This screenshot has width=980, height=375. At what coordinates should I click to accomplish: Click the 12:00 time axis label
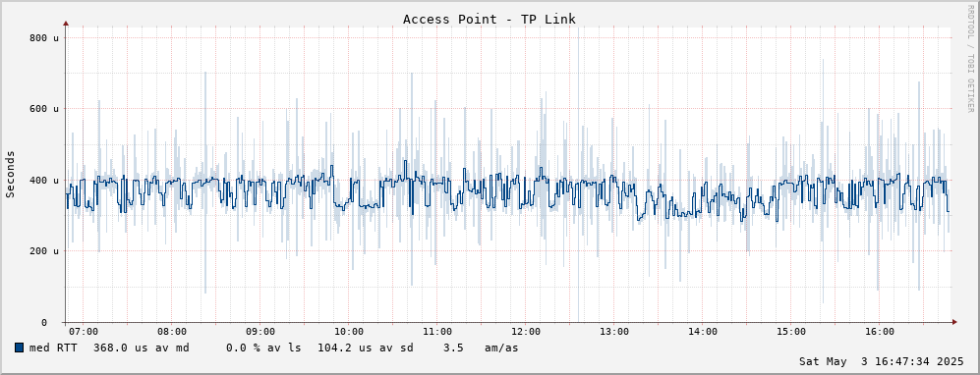526,332
